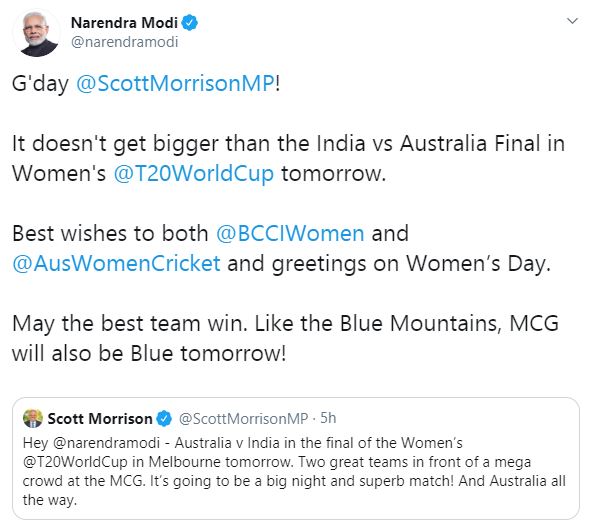The height and width of the screenshot is (532, 594).
Task: Open the quoted tweet text from Scott Morrison
Action: (294, 471)
